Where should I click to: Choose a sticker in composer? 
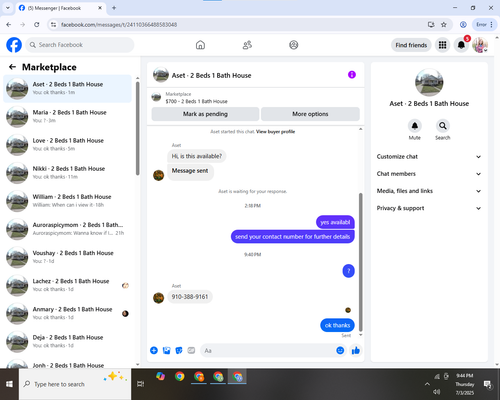tap(179, 350)
